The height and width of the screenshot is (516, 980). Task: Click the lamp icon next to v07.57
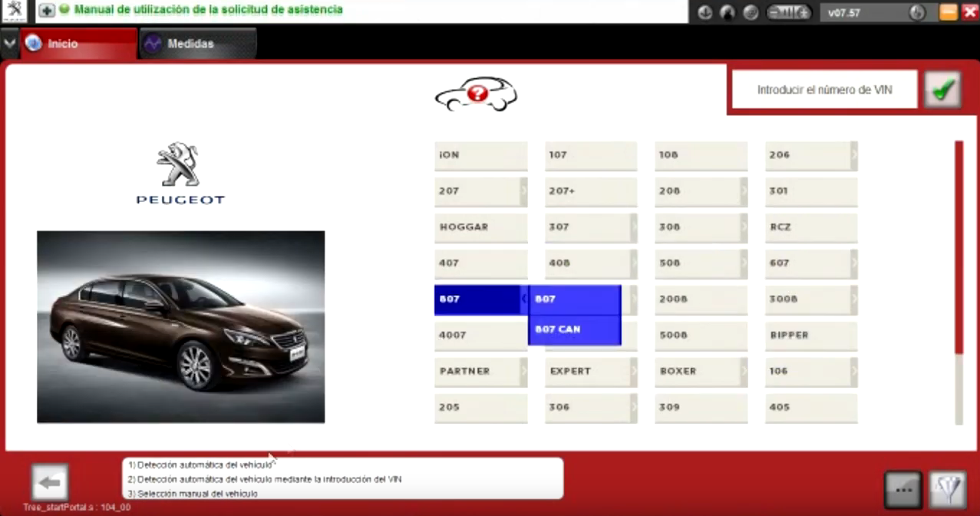pyautogui.click(x=917, y=12)
